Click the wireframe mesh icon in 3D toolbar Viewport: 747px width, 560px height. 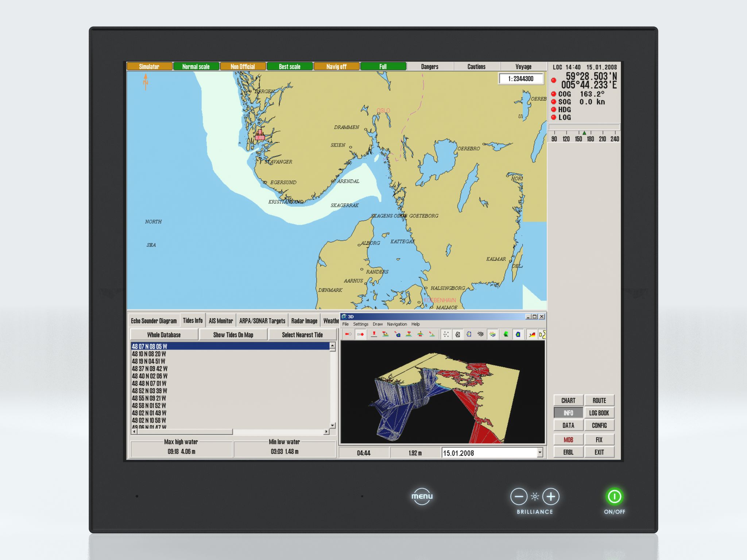coord(457,334)
